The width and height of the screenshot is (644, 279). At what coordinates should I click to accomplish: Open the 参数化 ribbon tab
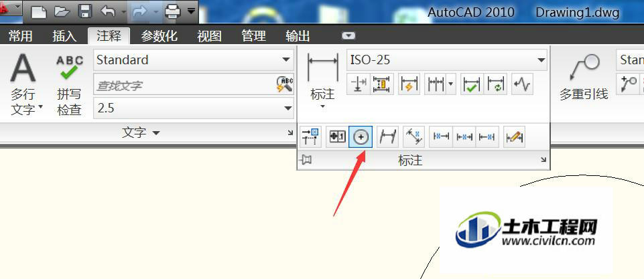(159, 36)
